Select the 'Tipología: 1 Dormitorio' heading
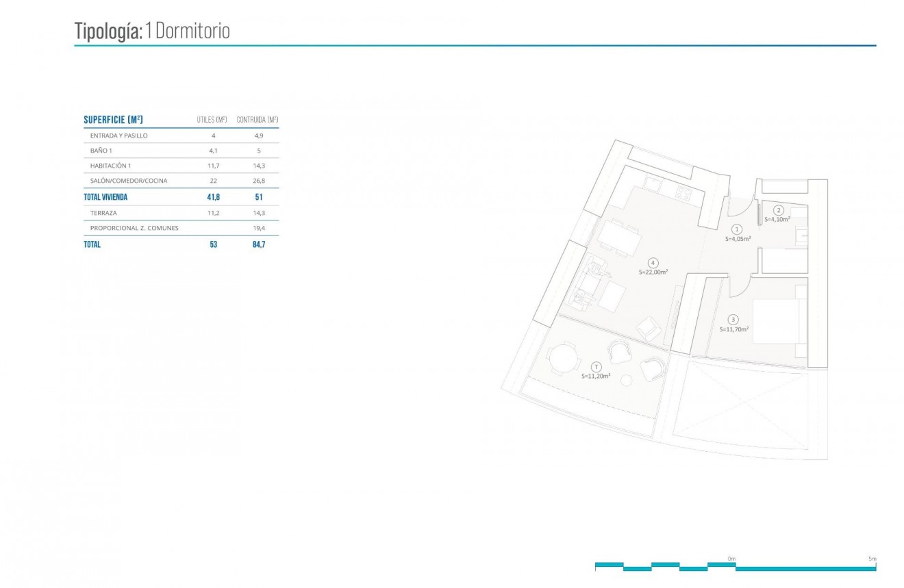 coord(151,31)
